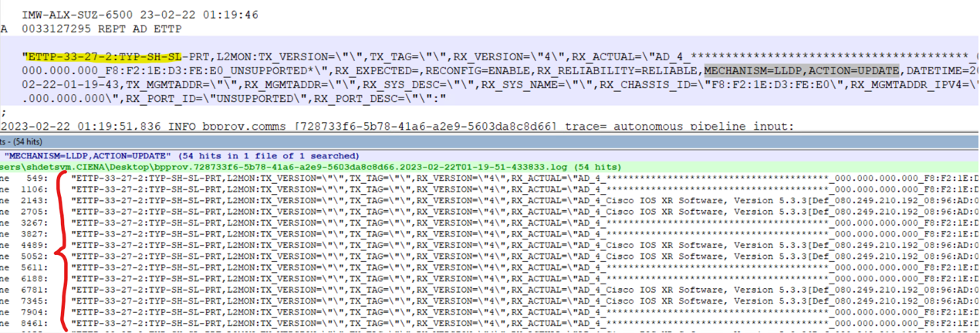This screenshot has width=980, height=333.
Task: Click the highlighted ETTP-33-27-2:TYP-SH-SL text in editor
Action: [105, 57]
